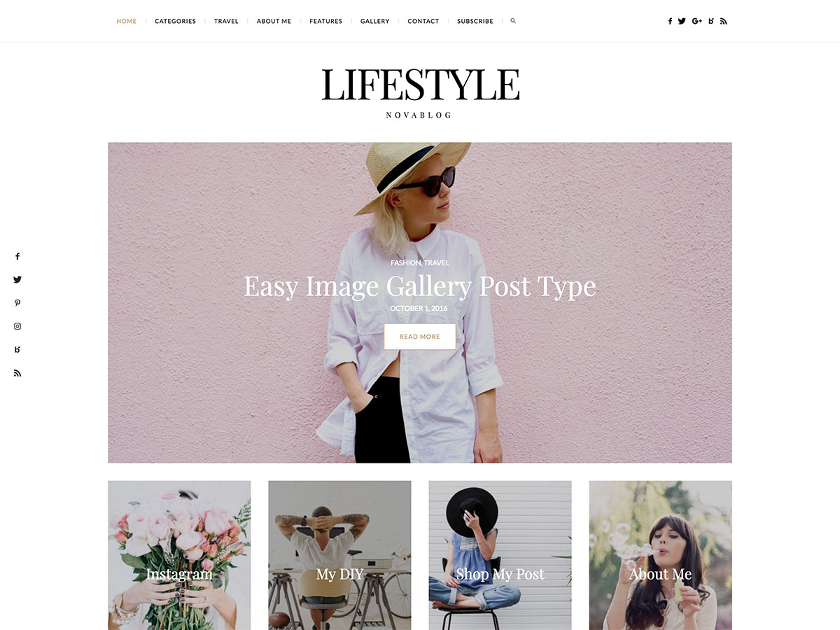Open Twitter icon in left social bar
Viewport: 840px width, 630px height.
[x=17, y=279]
